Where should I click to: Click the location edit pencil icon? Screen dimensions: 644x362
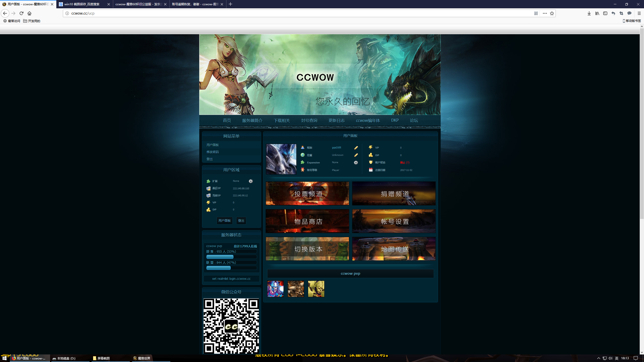click(356, 155)
